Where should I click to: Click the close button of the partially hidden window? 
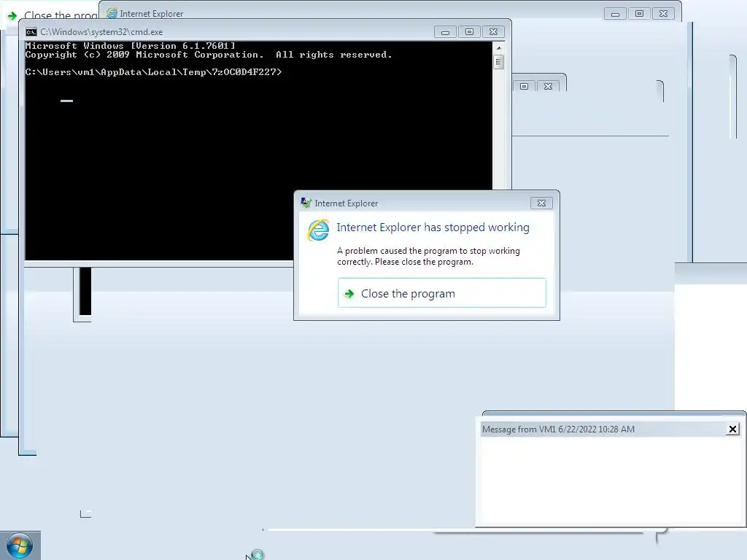pos(549,86)
